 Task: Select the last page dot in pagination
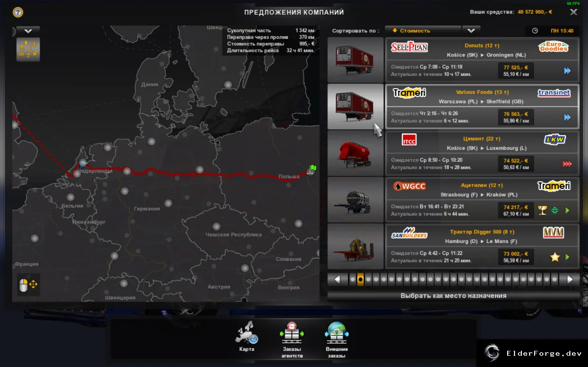tap(555, 280)
